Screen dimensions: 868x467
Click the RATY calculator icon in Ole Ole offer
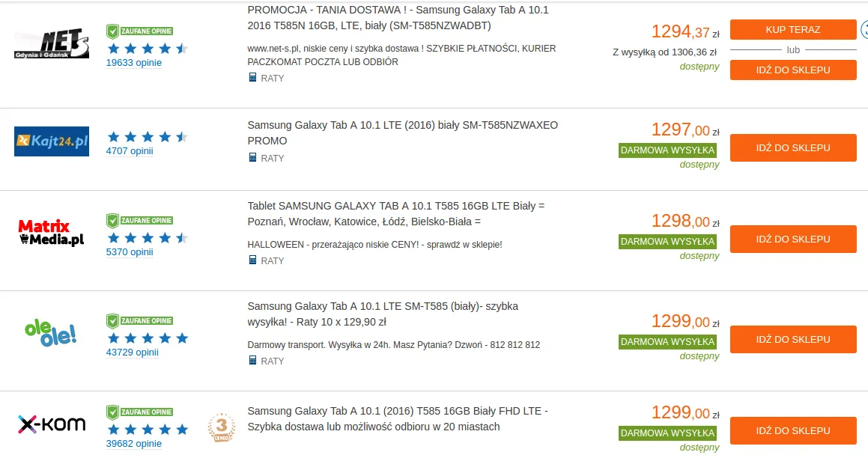click(x=252, y=361)
